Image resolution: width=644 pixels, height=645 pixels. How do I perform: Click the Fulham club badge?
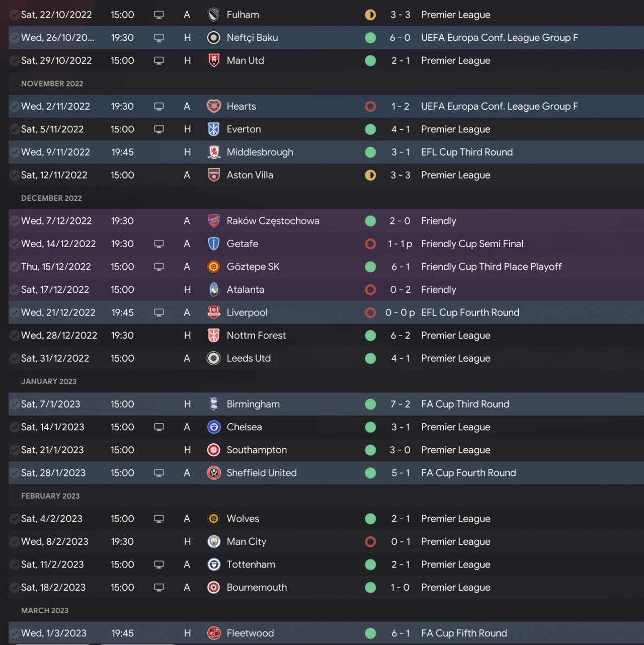point(214,15)
